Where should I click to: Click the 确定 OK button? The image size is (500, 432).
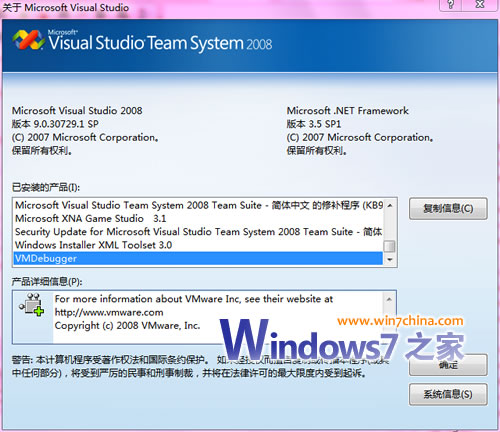click(448, 365)
